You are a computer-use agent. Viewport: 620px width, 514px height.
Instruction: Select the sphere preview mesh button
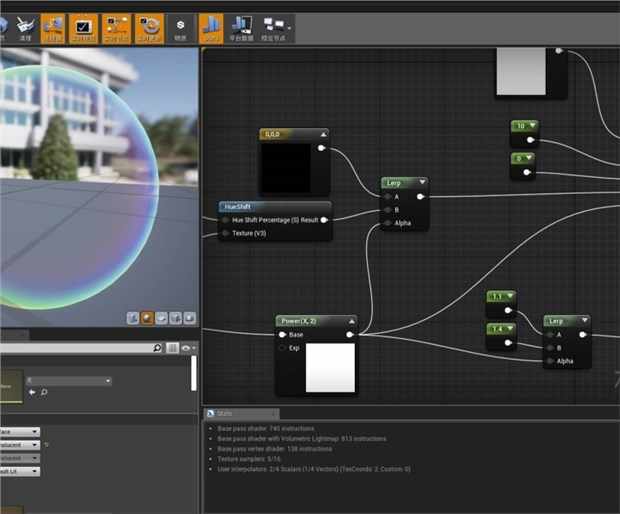[147, 318]
